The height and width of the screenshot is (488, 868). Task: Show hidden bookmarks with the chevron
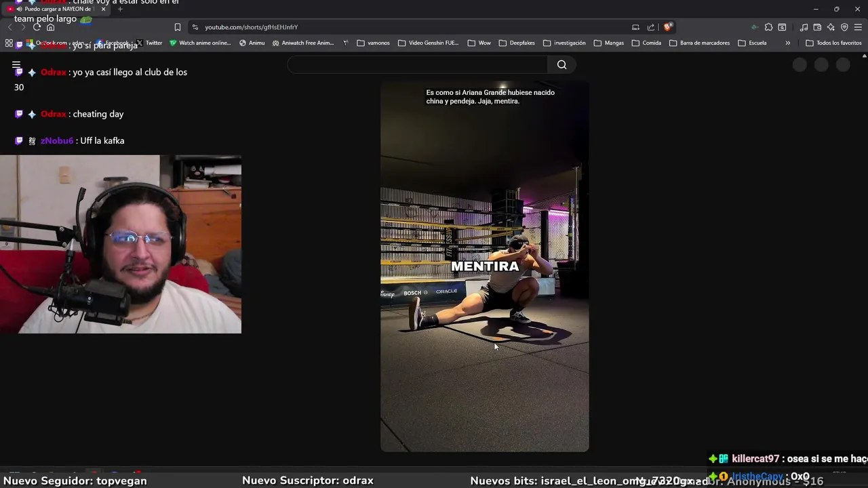tap(787, 43)
